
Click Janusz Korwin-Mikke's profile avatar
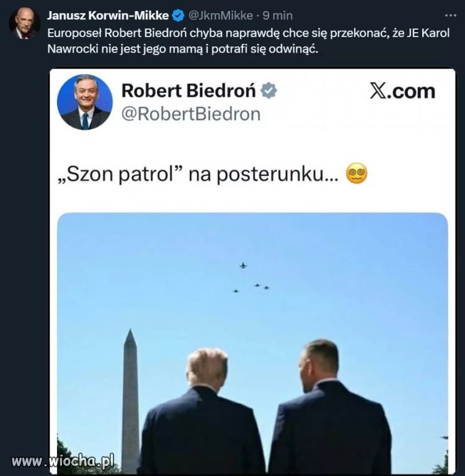pos(24,23)
